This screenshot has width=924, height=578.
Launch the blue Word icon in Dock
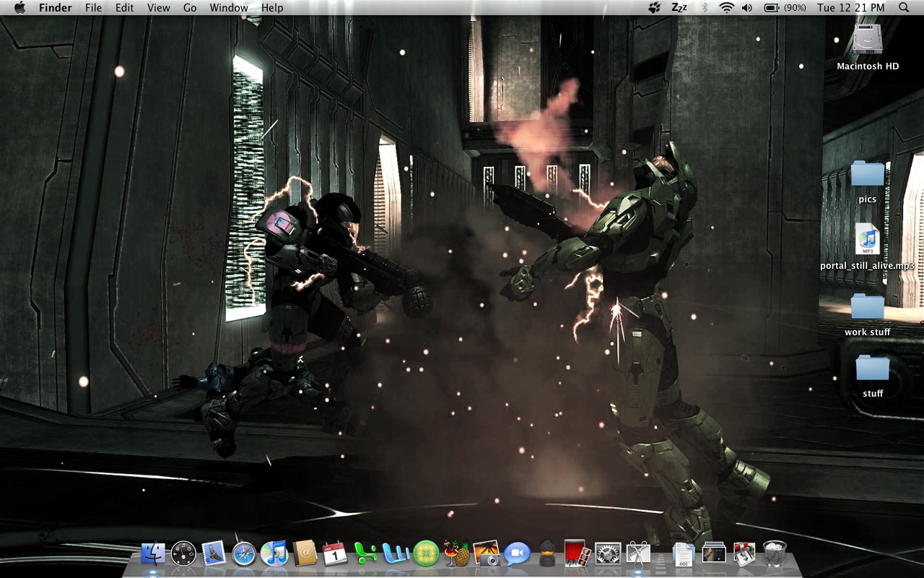396,554
